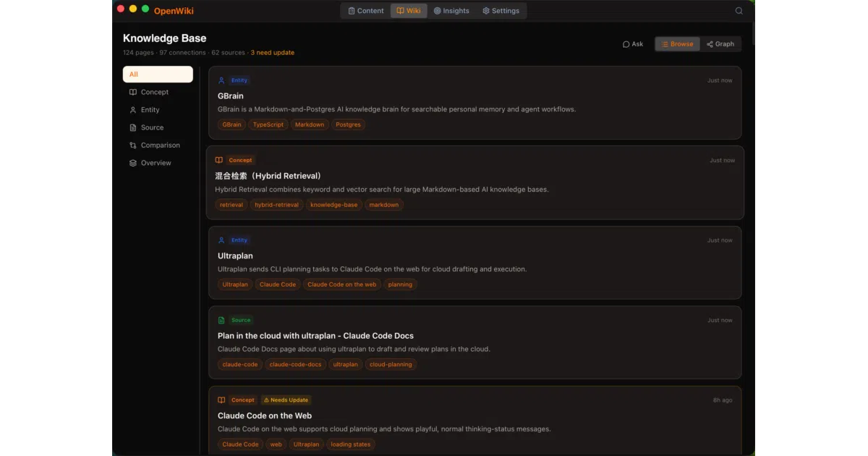Click the claude-code-docs tag

coord(295,365)
